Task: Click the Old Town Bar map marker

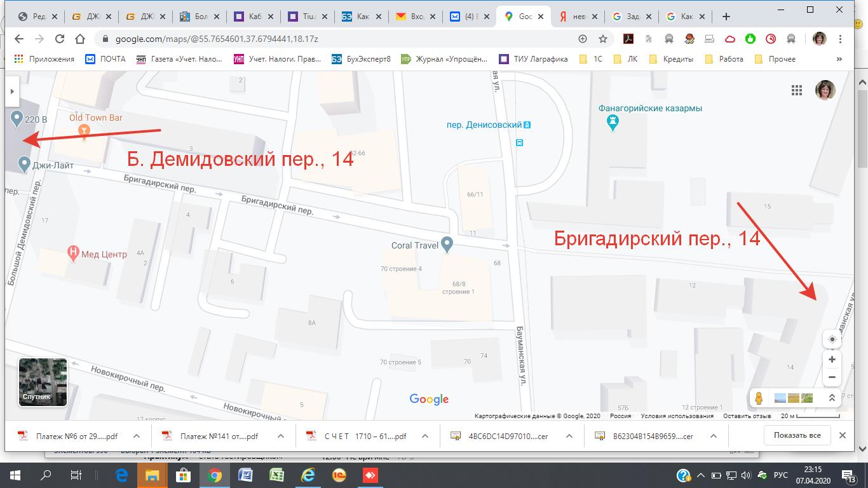Action: (83, 132)
